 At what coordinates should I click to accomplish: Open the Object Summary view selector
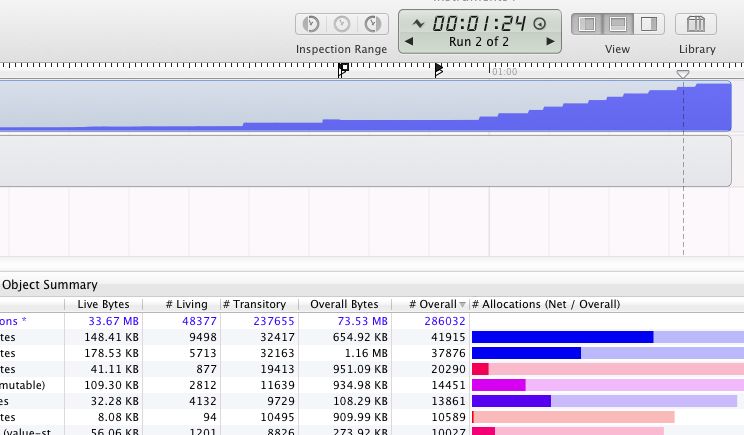50,285
